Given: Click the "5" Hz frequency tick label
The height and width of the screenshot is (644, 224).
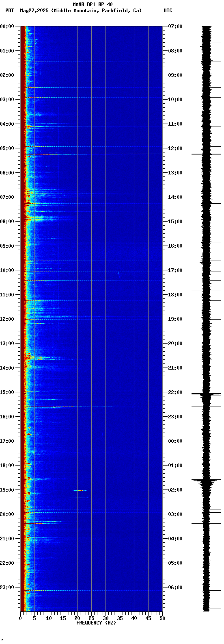Looking at the screenshot, I should click(x=34, y=618).
